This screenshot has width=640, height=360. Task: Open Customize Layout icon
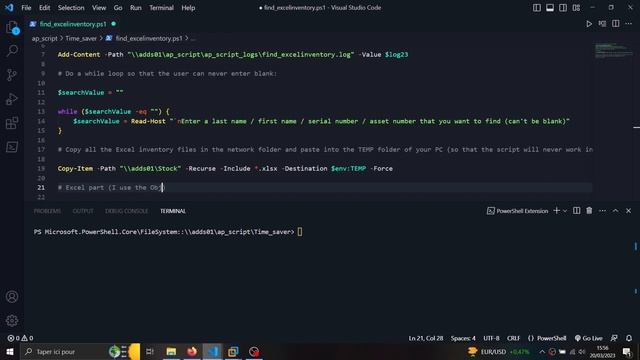pyautogui.click(x=576, y=8)
